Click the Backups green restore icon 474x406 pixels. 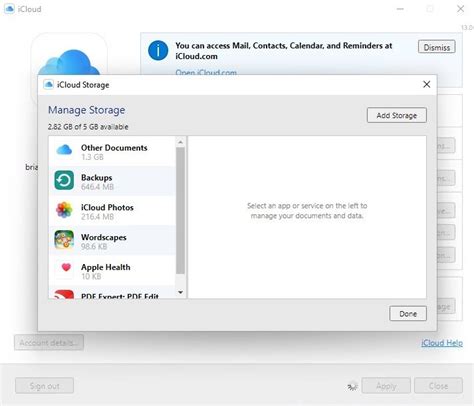64,180
